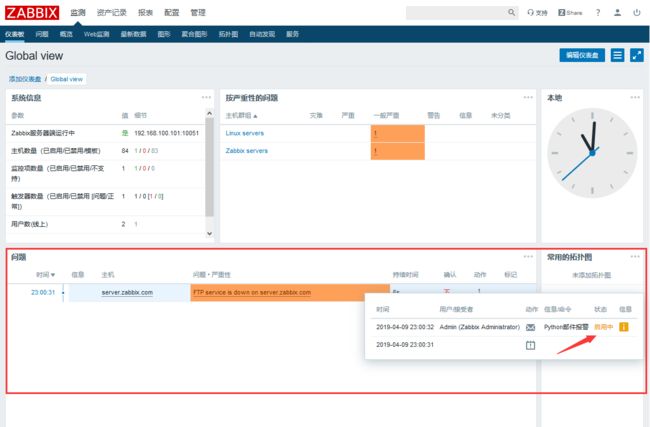
Task: Switch to the 聚合图形 tab
Action: tap(194, 34)
